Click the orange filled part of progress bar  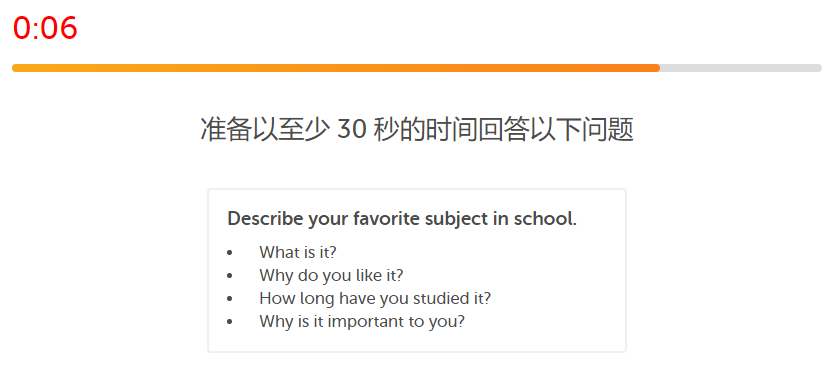click(x=336, y=68)
